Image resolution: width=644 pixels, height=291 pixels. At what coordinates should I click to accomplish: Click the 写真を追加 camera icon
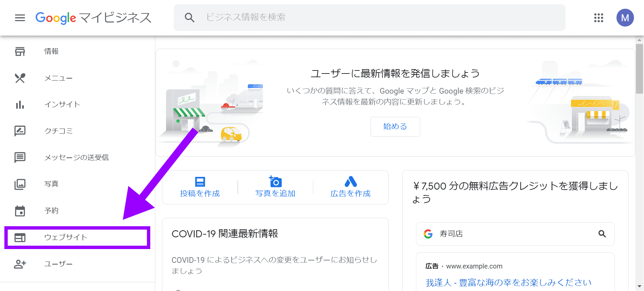click(x=275, y=181)
